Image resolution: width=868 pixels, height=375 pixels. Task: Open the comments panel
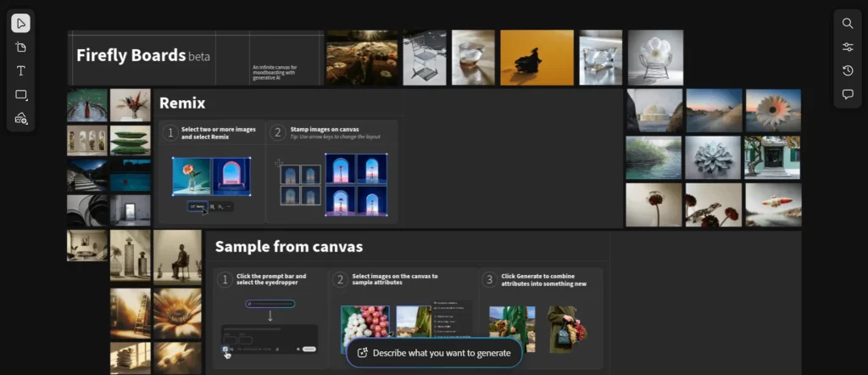[x=848, y=94]
